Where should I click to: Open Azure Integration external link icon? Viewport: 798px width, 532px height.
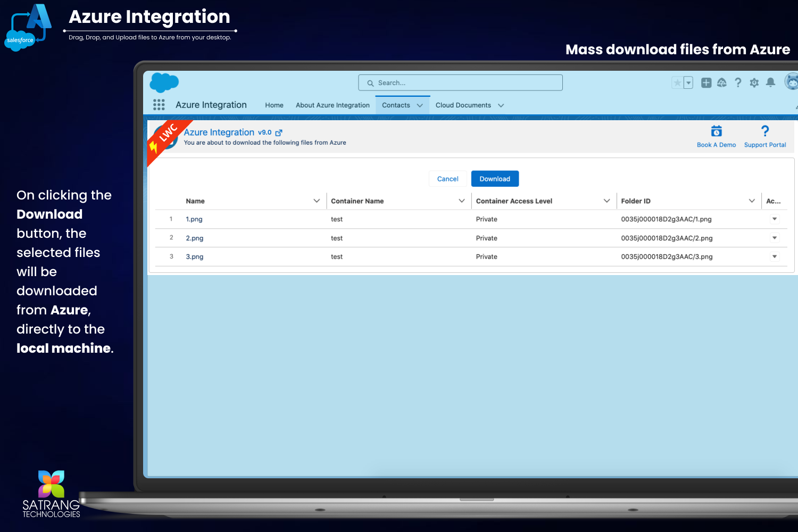(x=279, y=132)
